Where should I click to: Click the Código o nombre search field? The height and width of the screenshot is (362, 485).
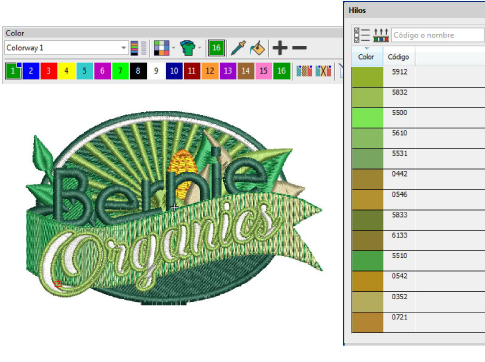coord(438,35)
